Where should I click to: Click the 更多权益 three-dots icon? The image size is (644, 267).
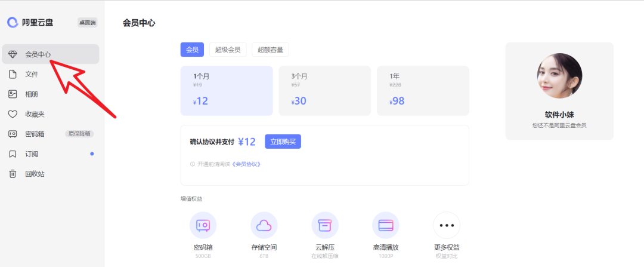(447, 225)
